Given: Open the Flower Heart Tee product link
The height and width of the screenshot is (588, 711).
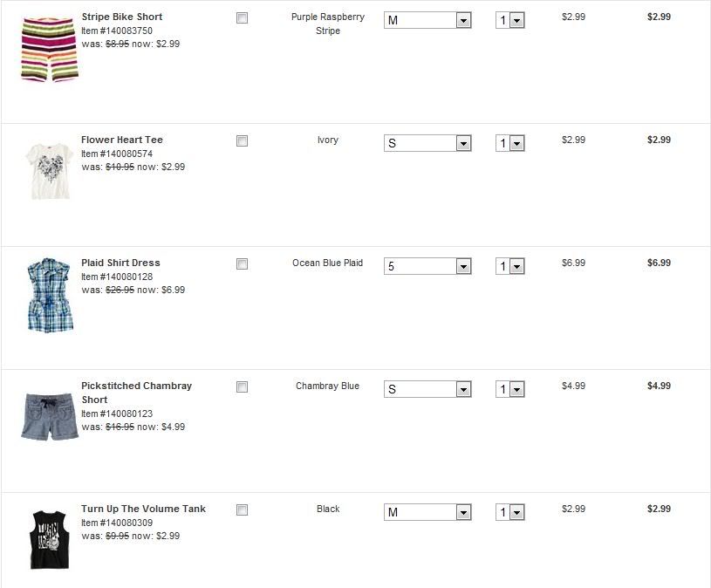Looking at the screenshot, I should (121, 140).
